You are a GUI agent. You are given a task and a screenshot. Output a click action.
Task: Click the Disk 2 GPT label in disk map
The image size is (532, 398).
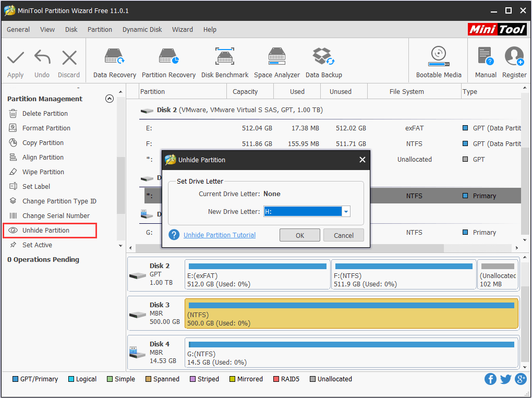click(155, 274)
